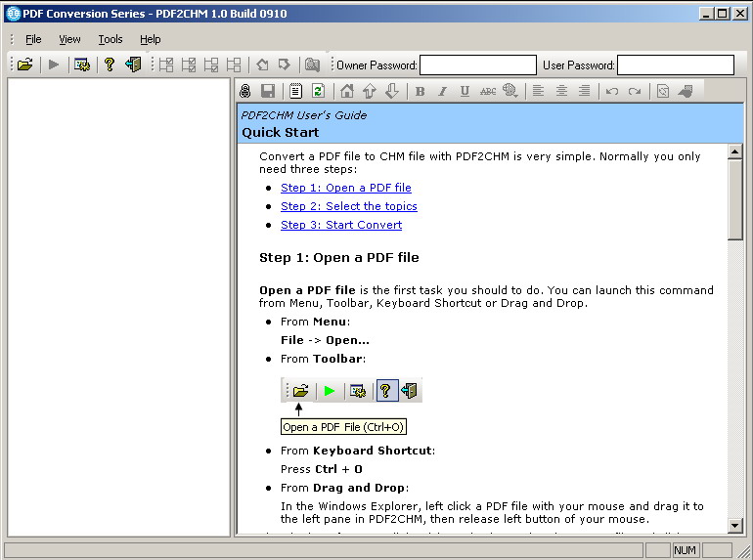Click the Redo icon

click(635, 91)
